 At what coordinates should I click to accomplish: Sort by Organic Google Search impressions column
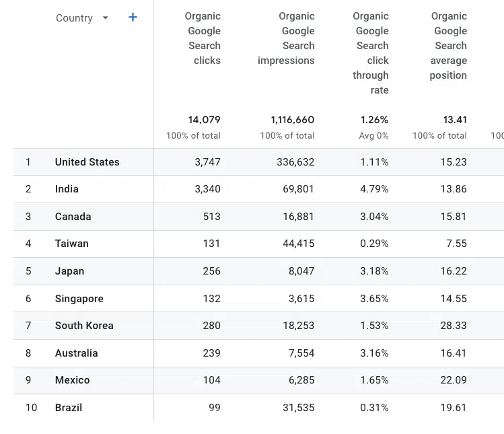point(287,38)
